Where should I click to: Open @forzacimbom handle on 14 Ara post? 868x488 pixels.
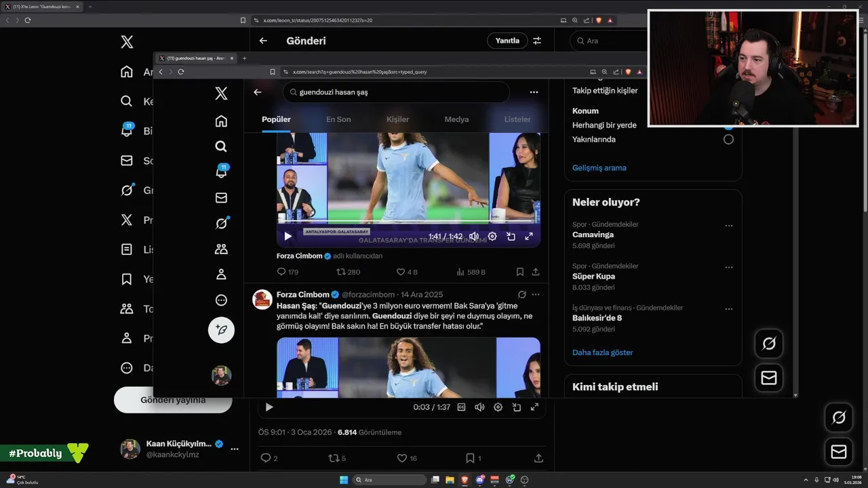pos(368,295)
